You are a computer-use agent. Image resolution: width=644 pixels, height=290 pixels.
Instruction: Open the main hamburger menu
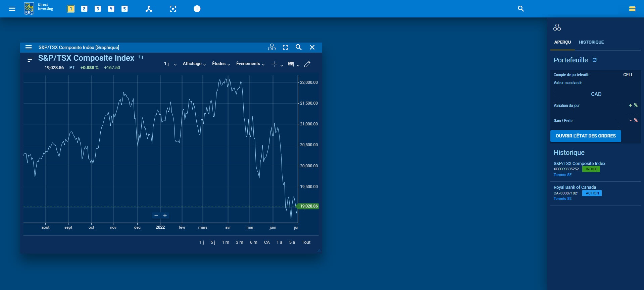tap(12, 9)
